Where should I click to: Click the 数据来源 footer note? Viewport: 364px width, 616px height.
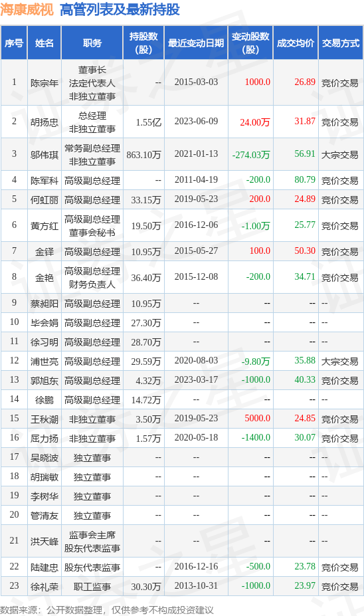pyautogui.click(x=107, y=610)
